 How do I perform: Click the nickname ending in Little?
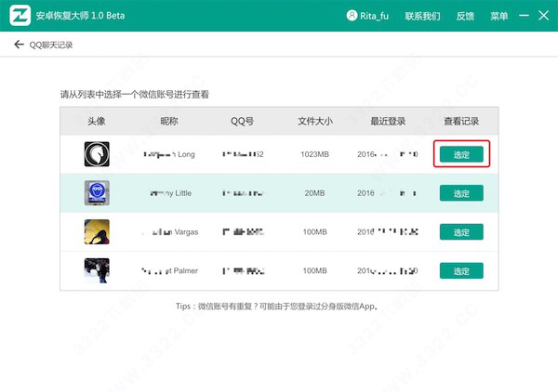(171, 193)
